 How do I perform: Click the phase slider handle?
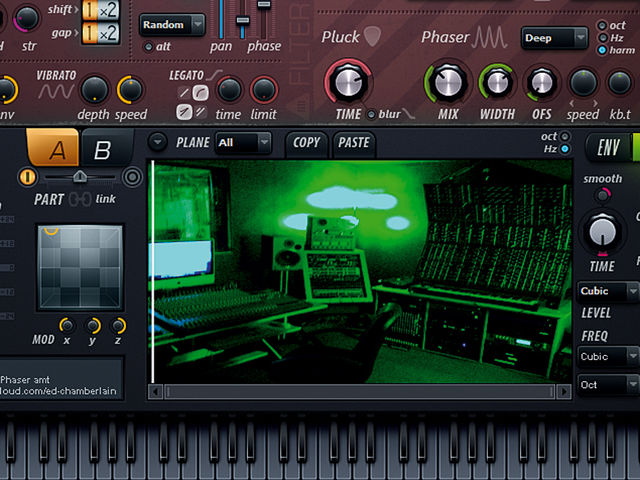pos(264,4)
